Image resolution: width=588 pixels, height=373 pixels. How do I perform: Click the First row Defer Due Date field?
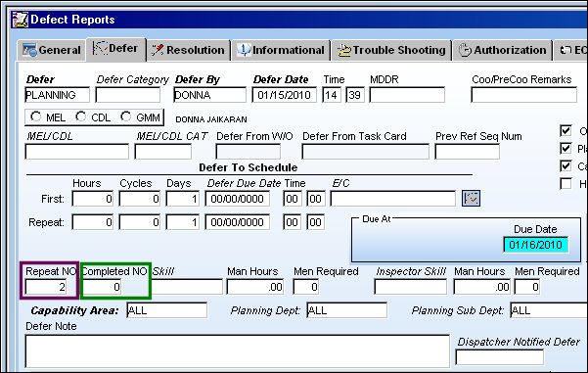click(x=238, y=199)
